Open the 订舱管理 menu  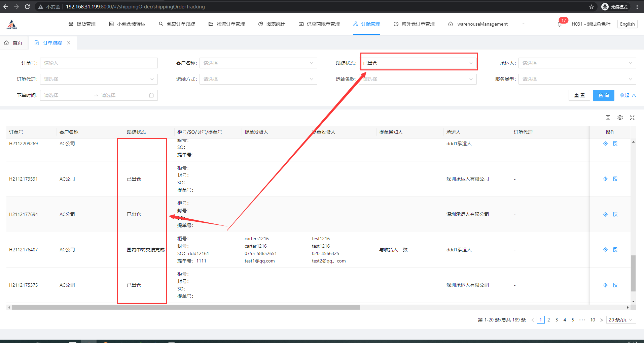pos(367,24)
